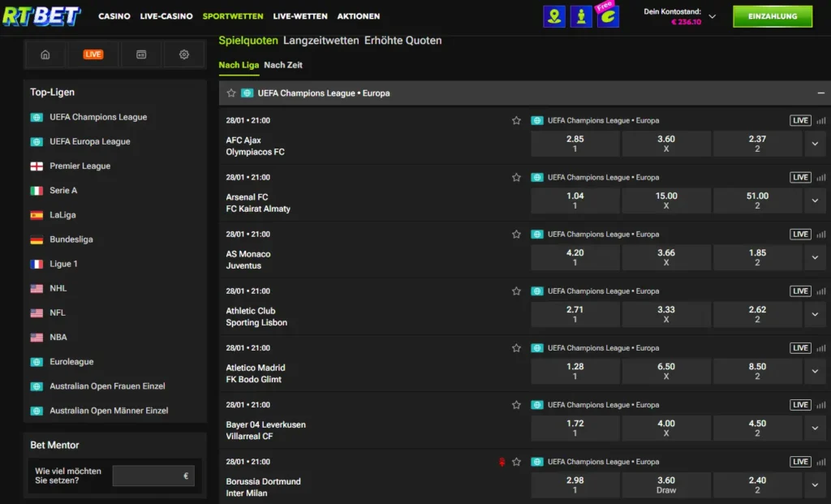Click LIVE badge on Borussia Dortmund match

click(x=800, y=462)
